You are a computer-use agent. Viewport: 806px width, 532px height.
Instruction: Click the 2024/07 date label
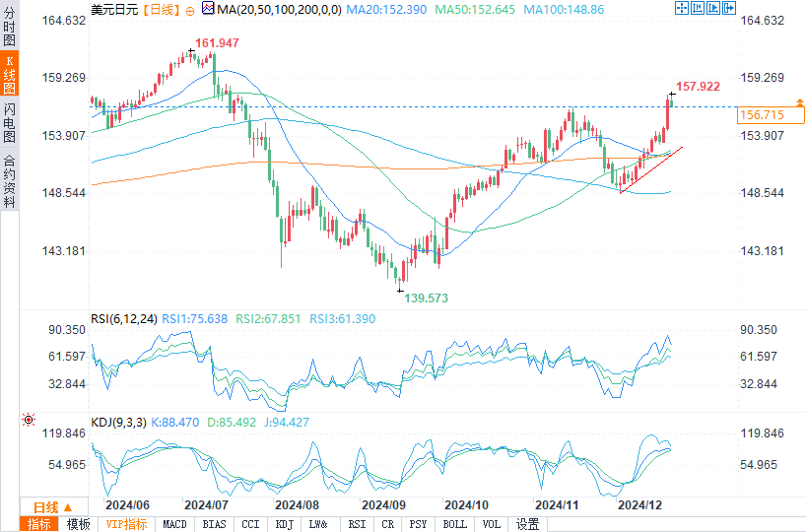pos(206,505)
